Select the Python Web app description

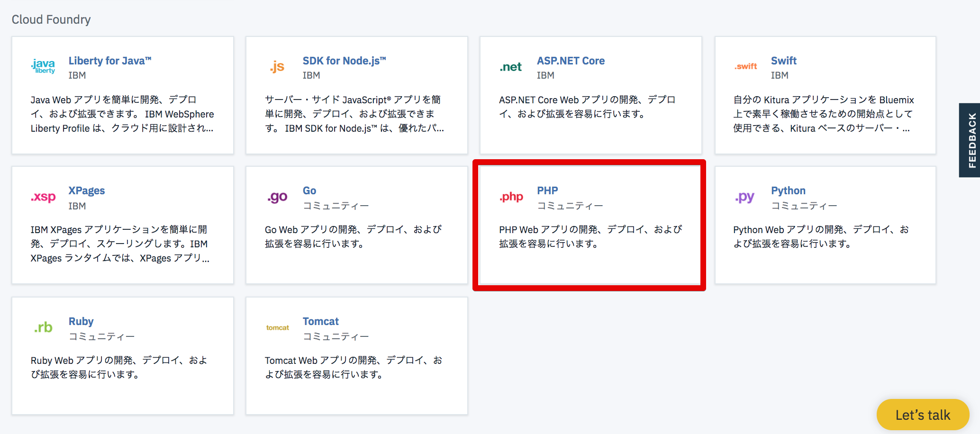(x=821, y=237)
